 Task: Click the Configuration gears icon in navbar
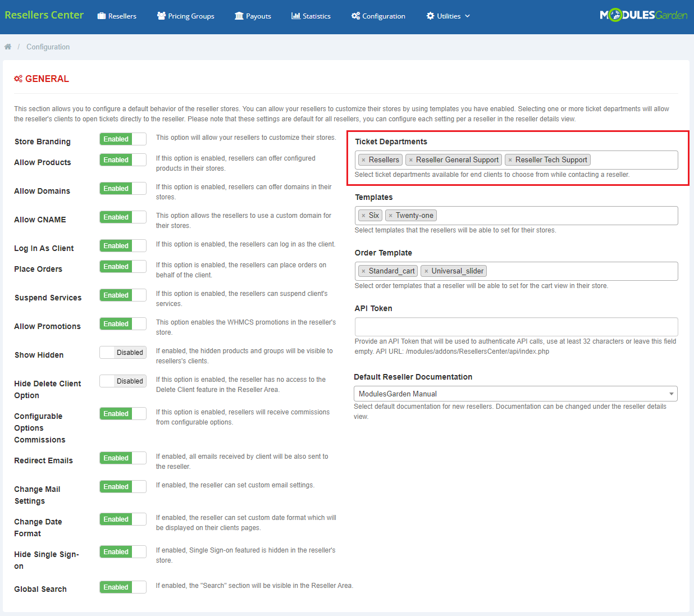(x=355, y=16)
